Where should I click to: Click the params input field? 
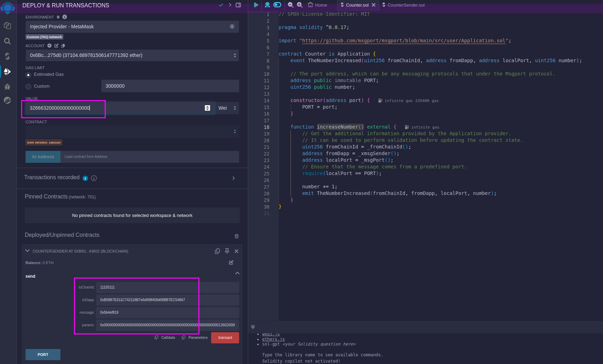[x=167, y=325]
